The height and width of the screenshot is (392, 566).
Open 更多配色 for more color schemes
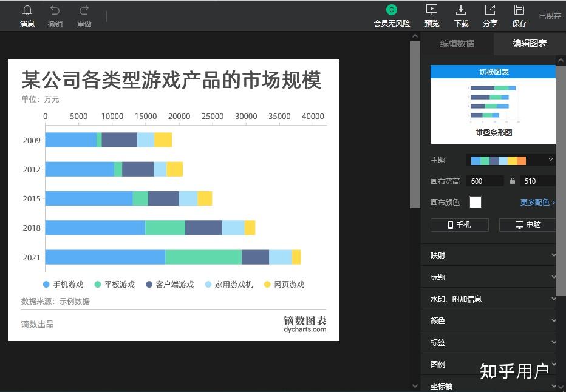pyautogui.click(x=537, y=202)
